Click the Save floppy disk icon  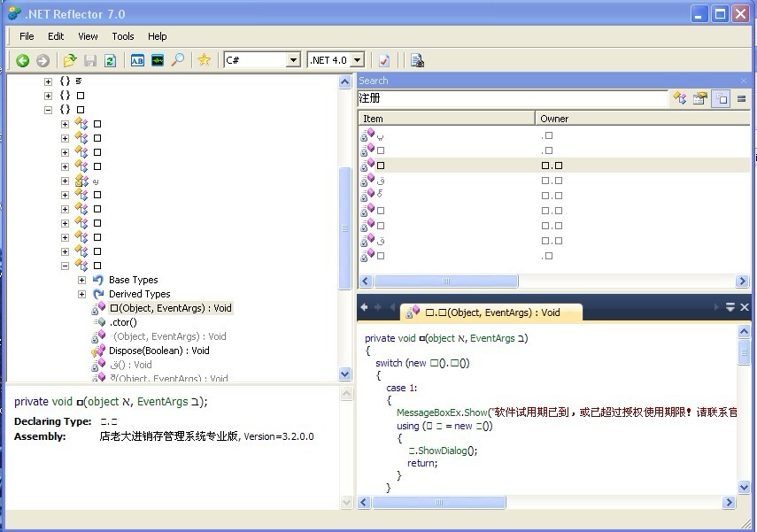click(90, 60)
